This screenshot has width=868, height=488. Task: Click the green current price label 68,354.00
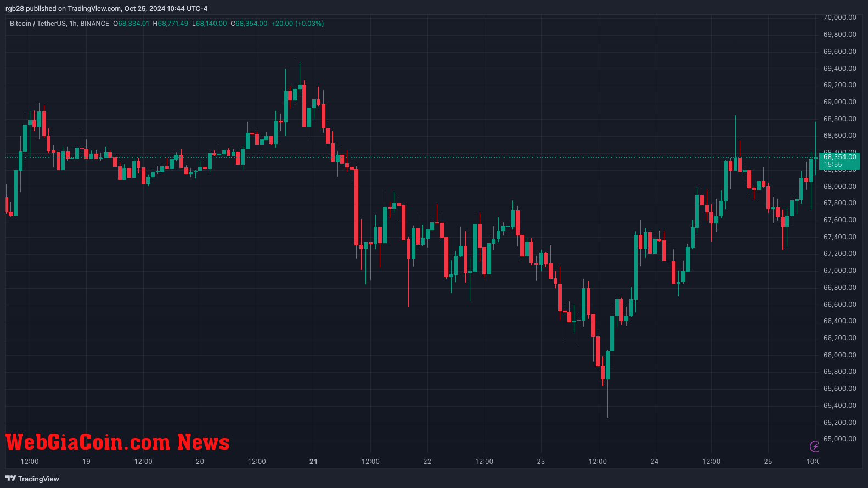tap(839, 157)
